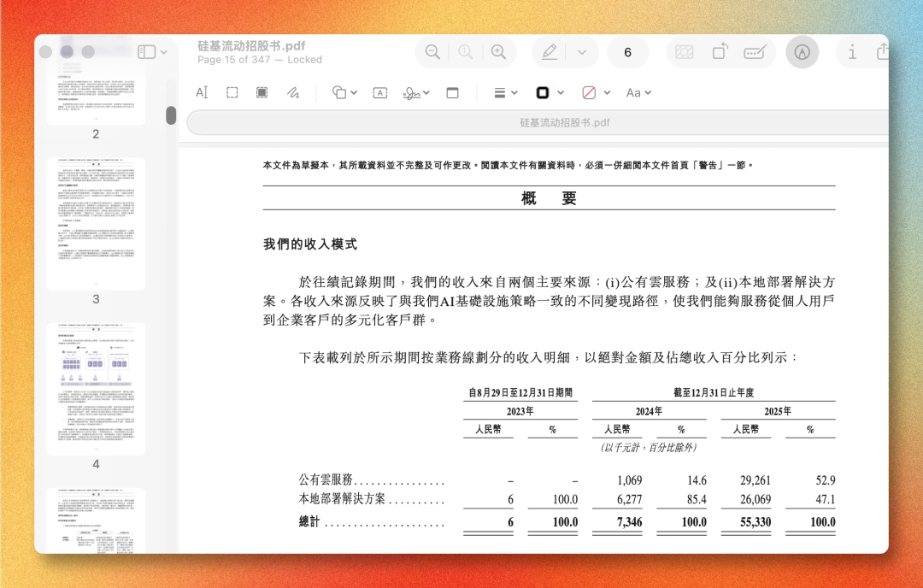
Task: Open highlight color options dropdown
Action: [582, 52]
